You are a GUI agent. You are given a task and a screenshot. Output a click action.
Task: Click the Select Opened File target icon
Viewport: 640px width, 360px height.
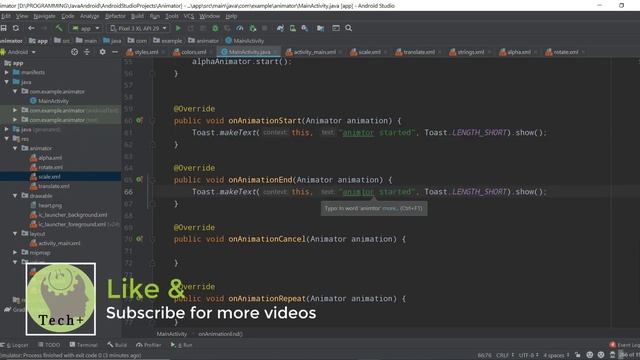point(74,52)
